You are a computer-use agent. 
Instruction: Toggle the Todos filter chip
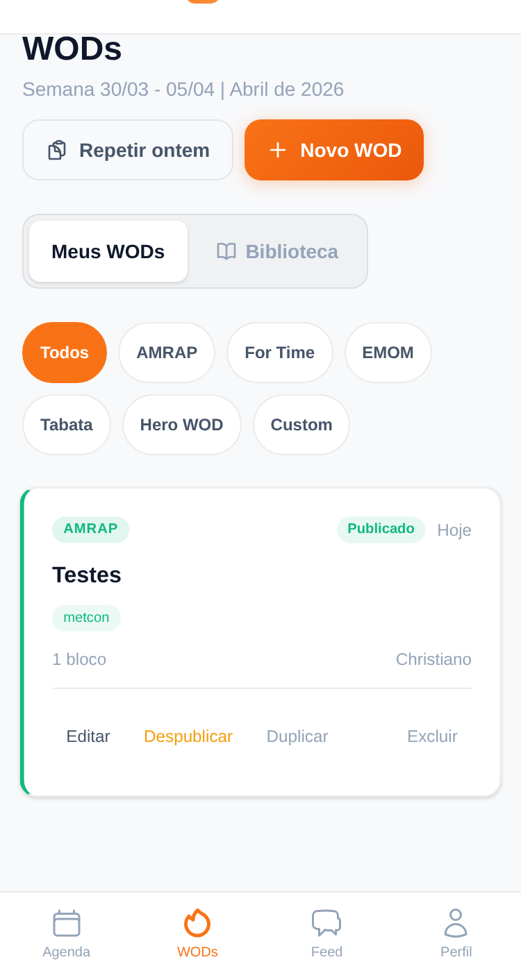point(64,353)
